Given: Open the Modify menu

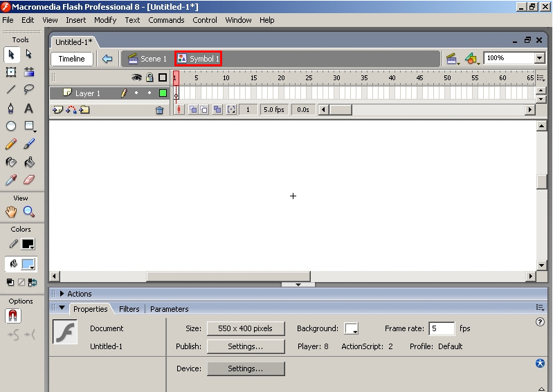Looking at the screenshot, I should tap(105, 20).
